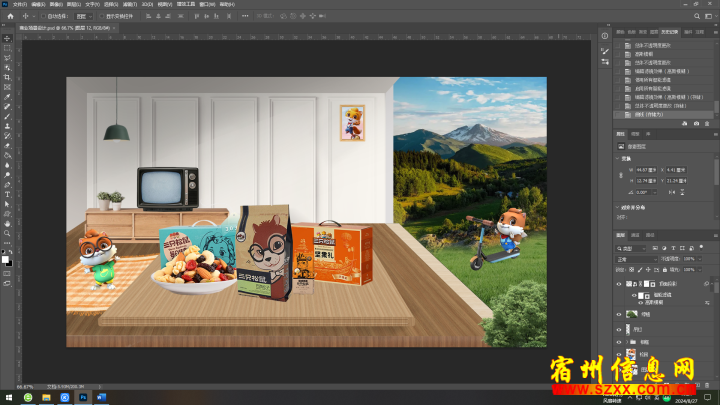Select the Eyedropper tool
The height and width of the screenshot is (405, 720).
coord(7,96)
